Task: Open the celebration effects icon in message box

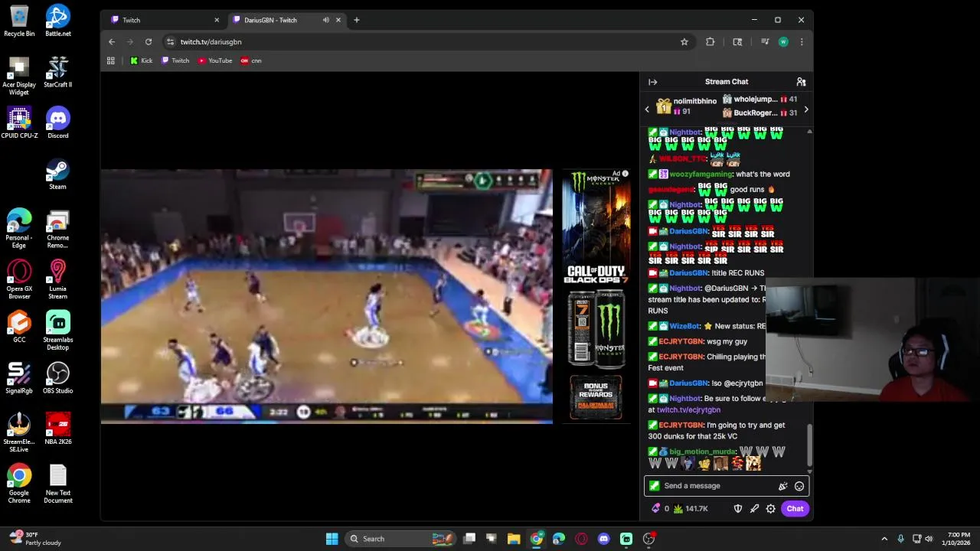Action: click(782, 486)
